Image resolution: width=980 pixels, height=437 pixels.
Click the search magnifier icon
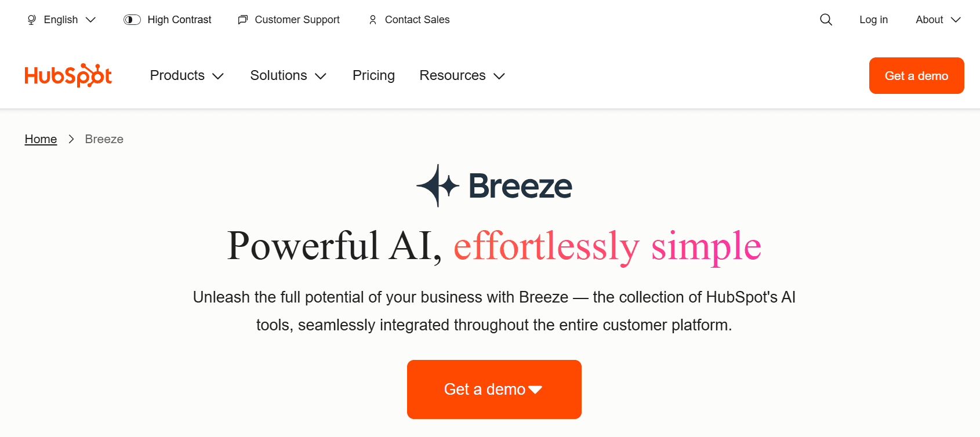[x=826, y=19]
